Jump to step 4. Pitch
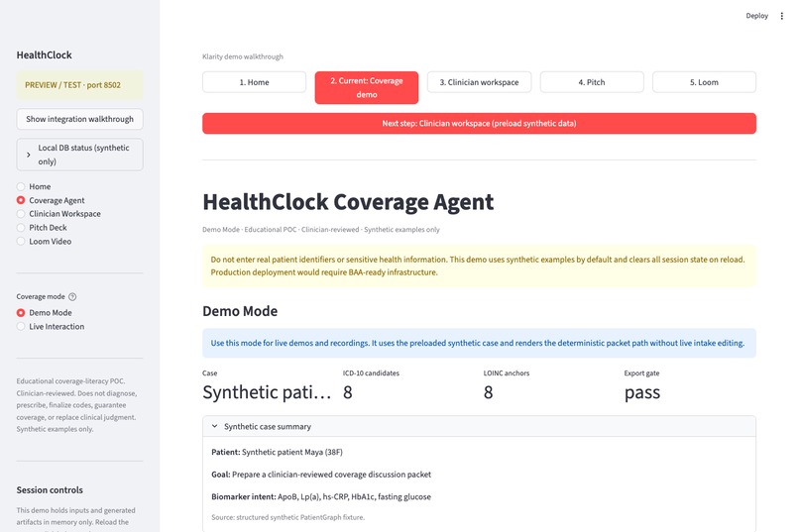The height and width of the screenshot is (532, 799). point(592,82)
